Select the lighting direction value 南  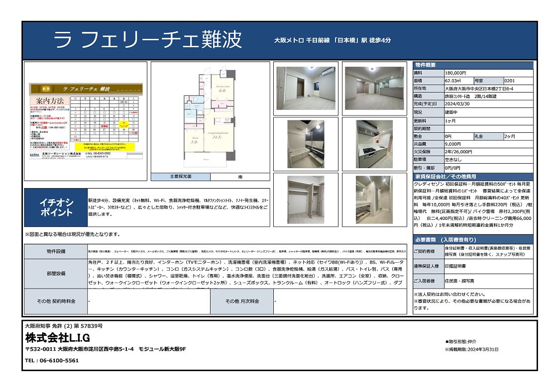240,177
